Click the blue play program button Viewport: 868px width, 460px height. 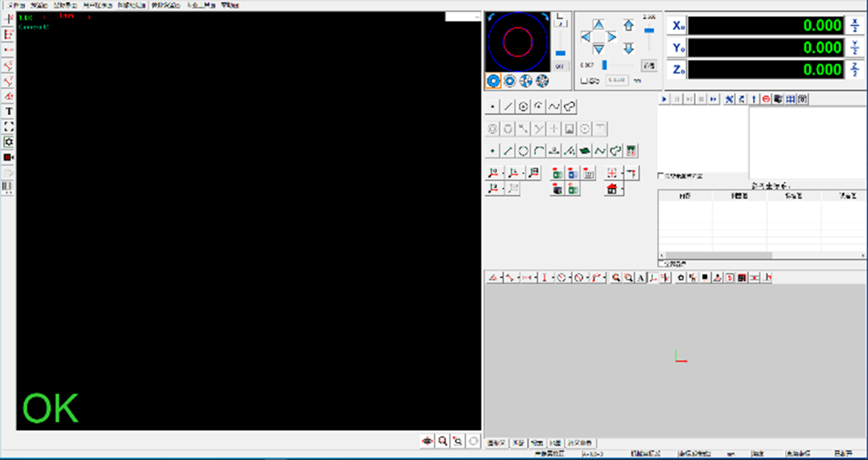[664, 99]
